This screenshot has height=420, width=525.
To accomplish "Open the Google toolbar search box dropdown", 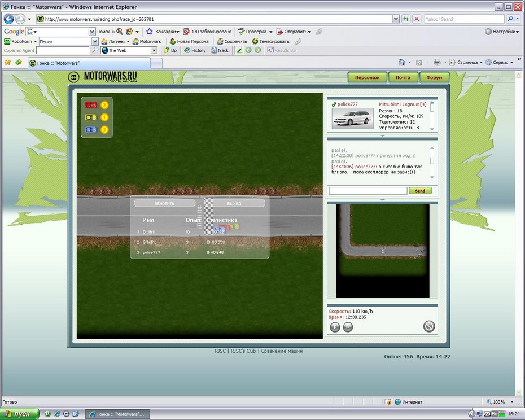I will click(92, 32).
